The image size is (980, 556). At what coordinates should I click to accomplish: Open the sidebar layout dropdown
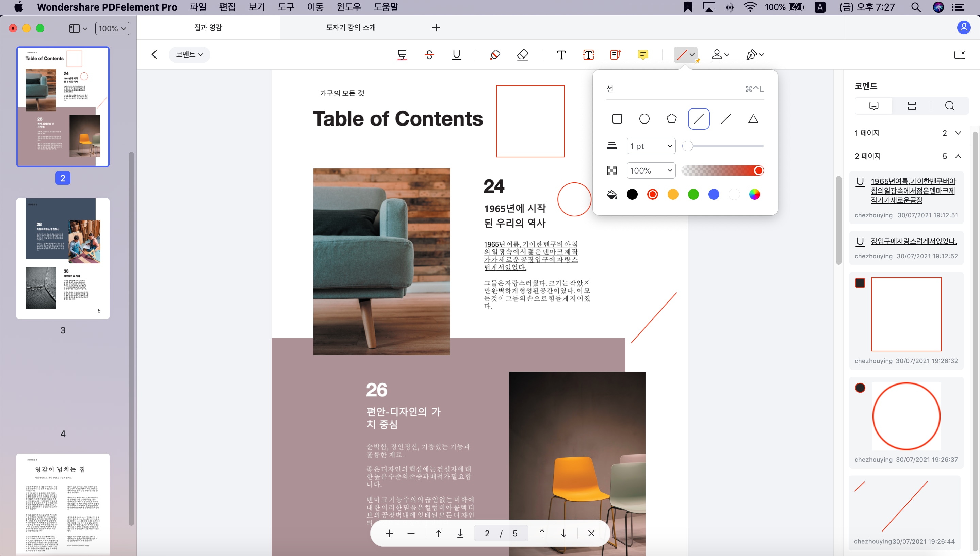(78, 28)
